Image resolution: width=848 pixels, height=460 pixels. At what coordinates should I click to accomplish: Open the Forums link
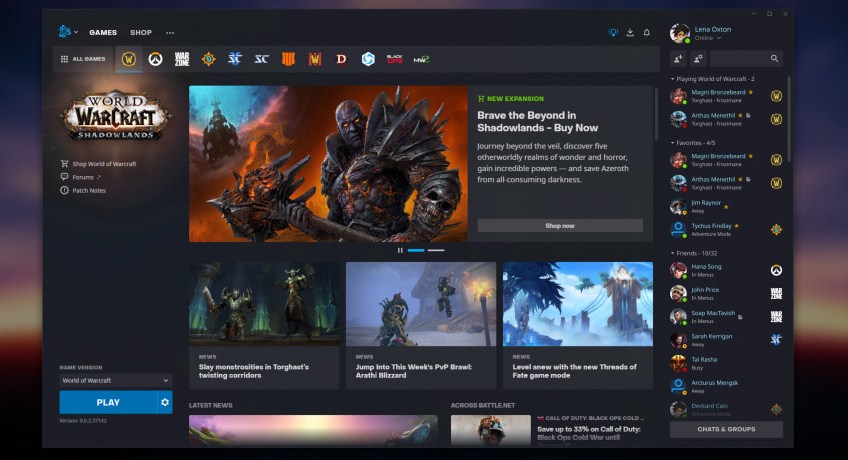coord(81,177)
